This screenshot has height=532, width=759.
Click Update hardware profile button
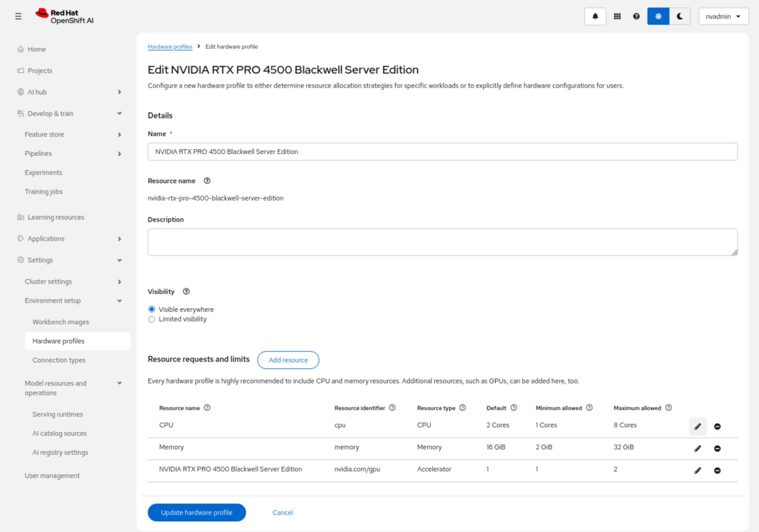point(196,512)
